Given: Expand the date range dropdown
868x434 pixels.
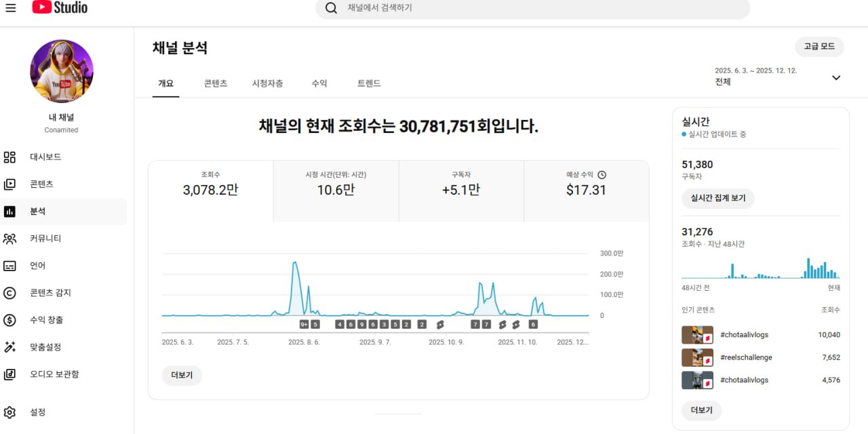Looking at the screenshot, I should click(835, 77).
